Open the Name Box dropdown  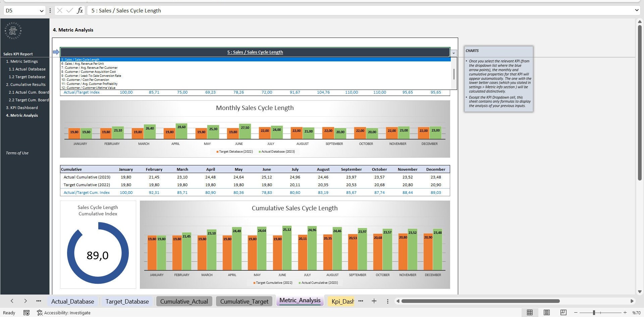[41, 10]
